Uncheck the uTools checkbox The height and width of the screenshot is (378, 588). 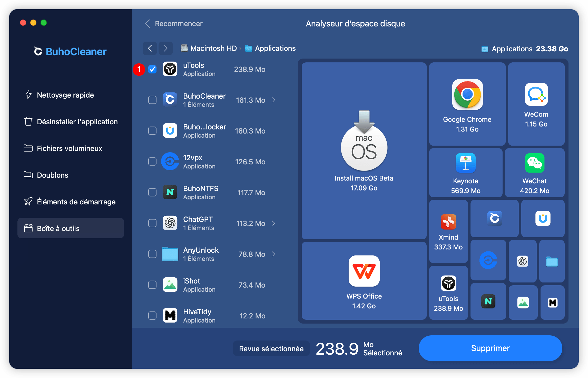pos(152,69)
